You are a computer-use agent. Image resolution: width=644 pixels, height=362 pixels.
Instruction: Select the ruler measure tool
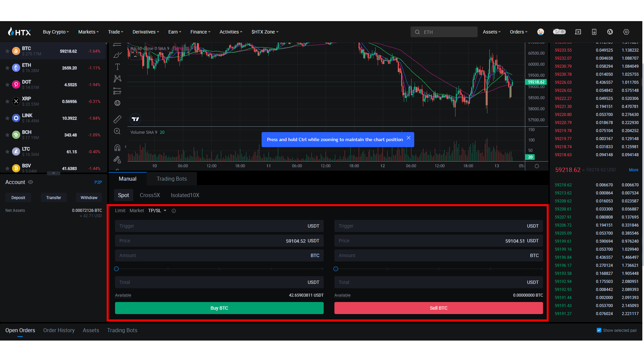coord(117,119)
